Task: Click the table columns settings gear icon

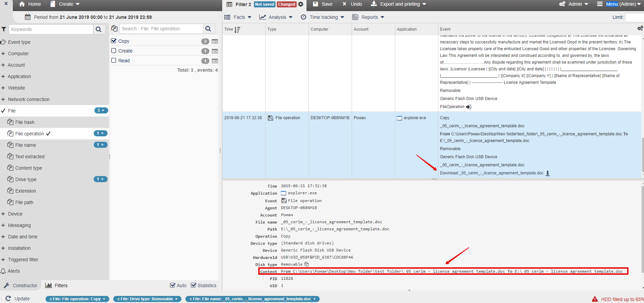Action: [640, 29]
